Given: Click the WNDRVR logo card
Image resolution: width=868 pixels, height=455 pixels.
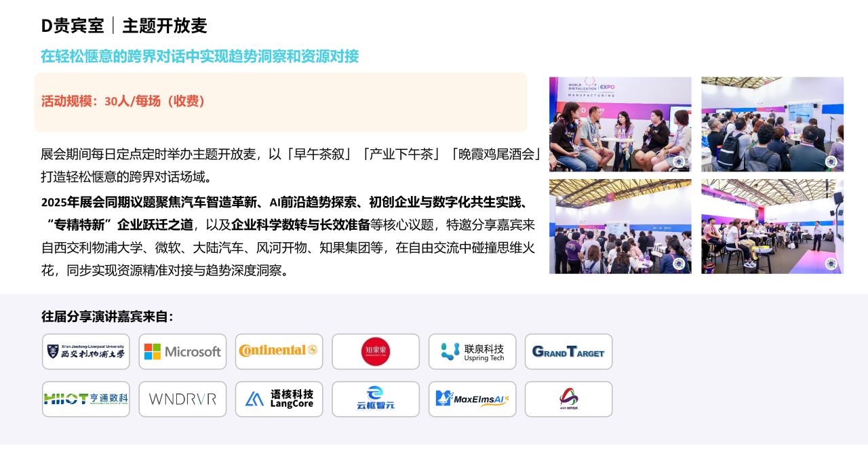Looking at the screenshot, I should tap(182, 399).
